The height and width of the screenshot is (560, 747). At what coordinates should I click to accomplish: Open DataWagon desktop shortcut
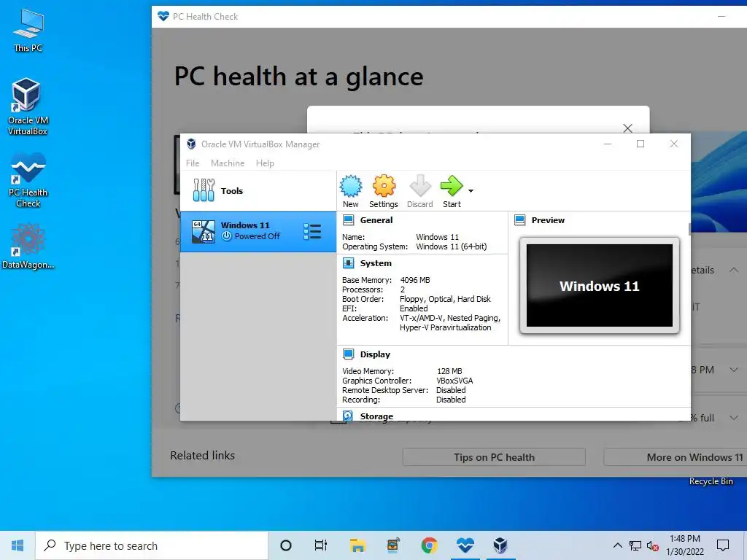tap(28, 246)
